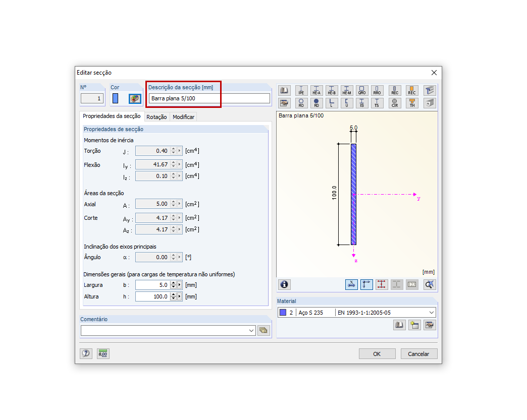Click the Ângulo α value field

tap(153, 257)
